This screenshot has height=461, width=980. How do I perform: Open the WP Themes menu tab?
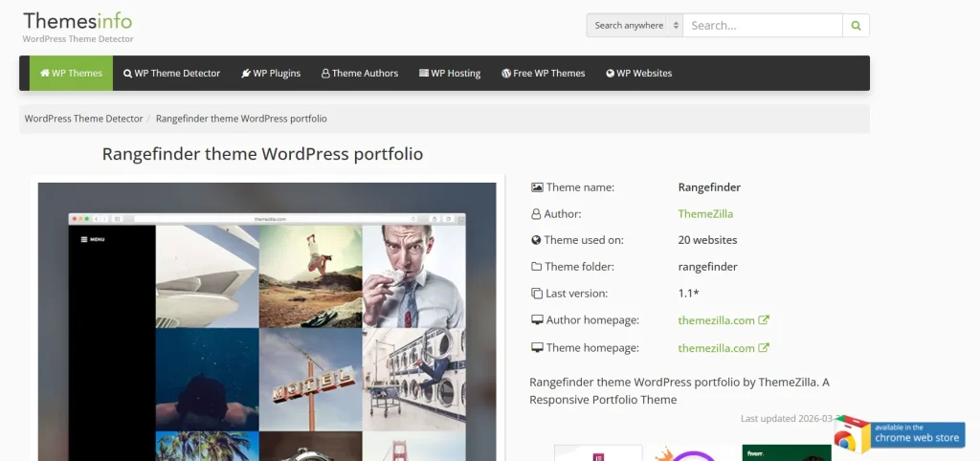pos(71,73)
